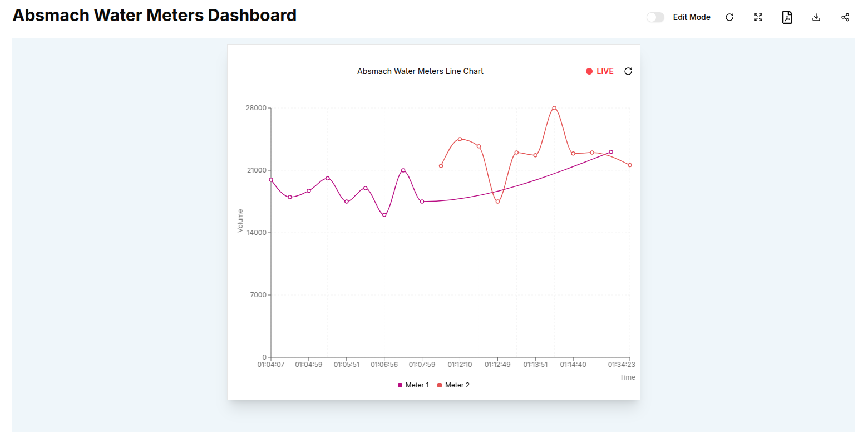This screenshot has width=868, height=432.
Task: Share the dashboard
Action: (845, 17)
